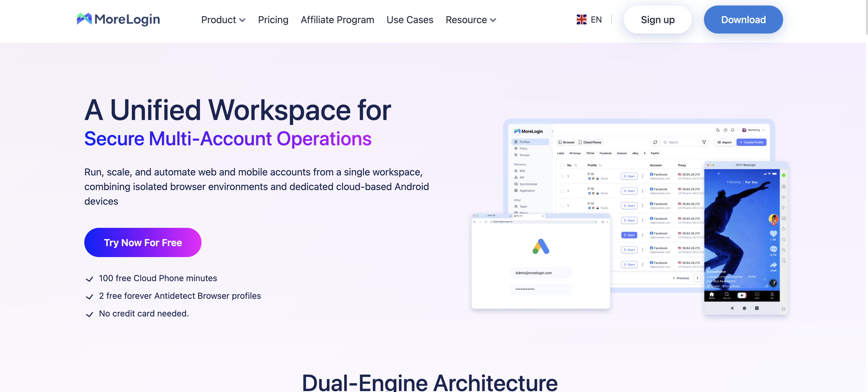Select the Proxy item in the MoreLogin sidebar
This screenshot has width=868, height=392.
523,149
